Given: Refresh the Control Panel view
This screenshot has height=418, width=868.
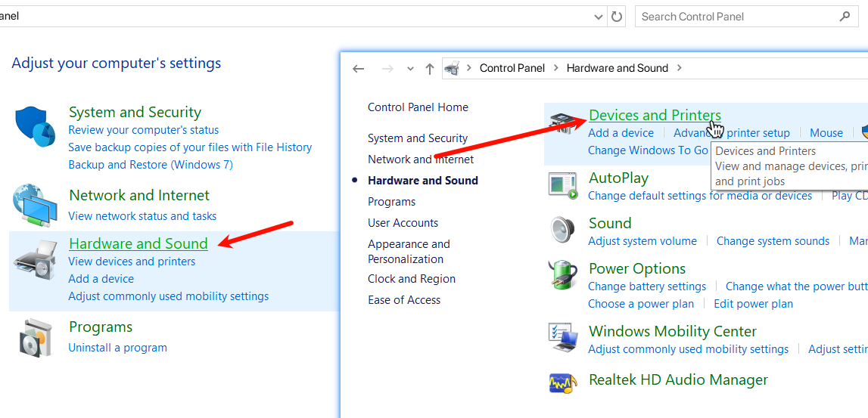Looking at the screenshot, I should 617,17.
